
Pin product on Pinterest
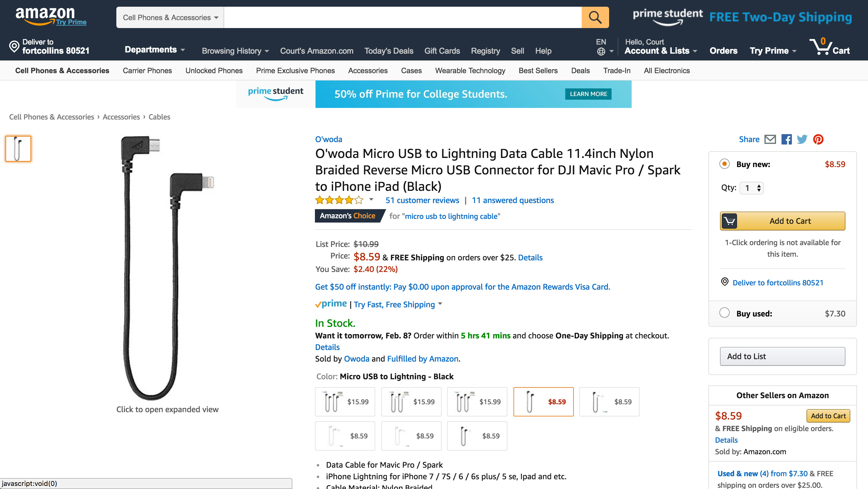click(818, 139)
